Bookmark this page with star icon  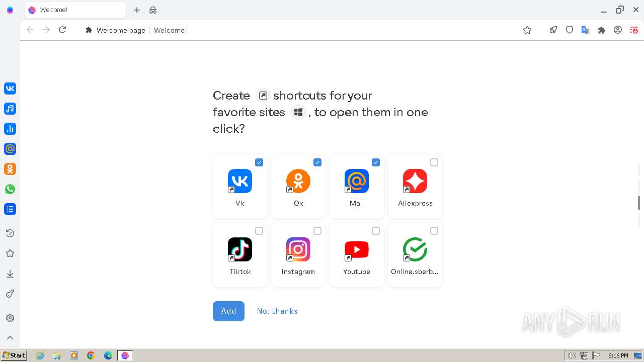pos(527,30)
